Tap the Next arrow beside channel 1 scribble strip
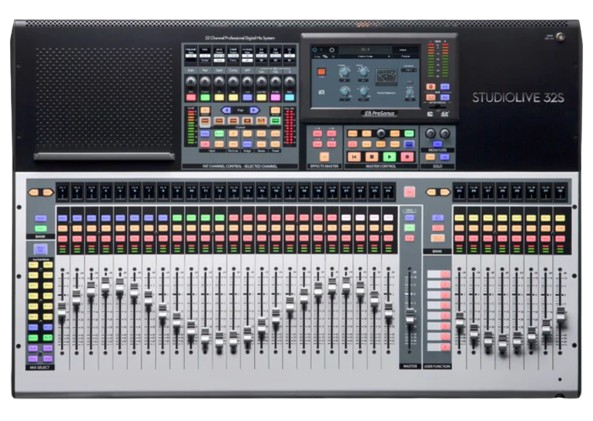The height and width of the screenshot is (421, 593). pyautogui.click(x=48, y=193)
